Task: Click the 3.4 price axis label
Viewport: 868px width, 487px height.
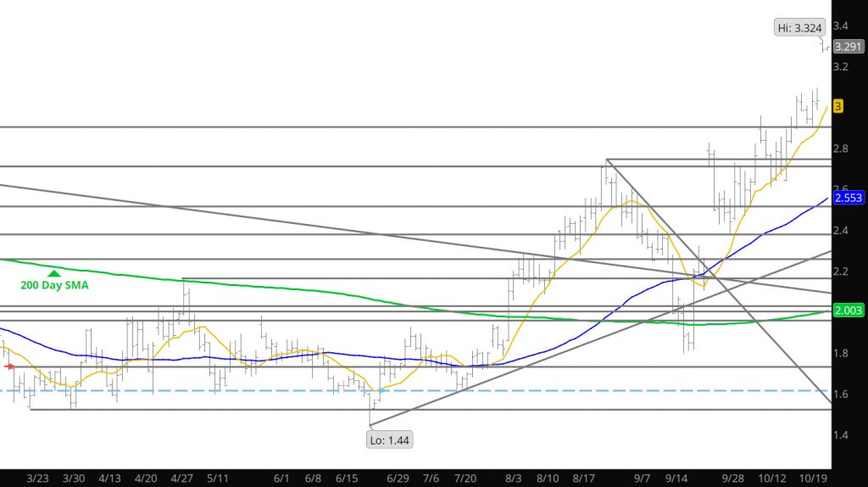Action: 842,25
